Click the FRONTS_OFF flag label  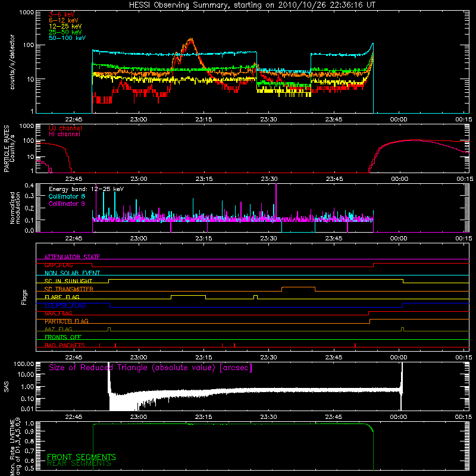point(63,337)
